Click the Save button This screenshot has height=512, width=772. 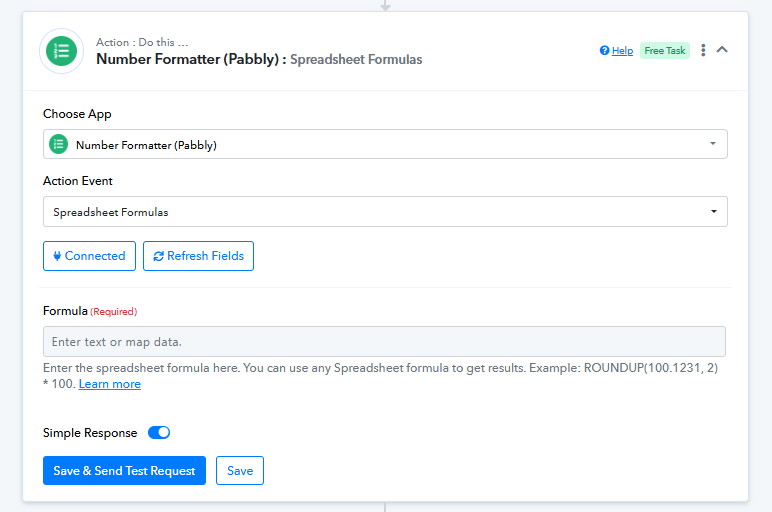coord(240,471)
